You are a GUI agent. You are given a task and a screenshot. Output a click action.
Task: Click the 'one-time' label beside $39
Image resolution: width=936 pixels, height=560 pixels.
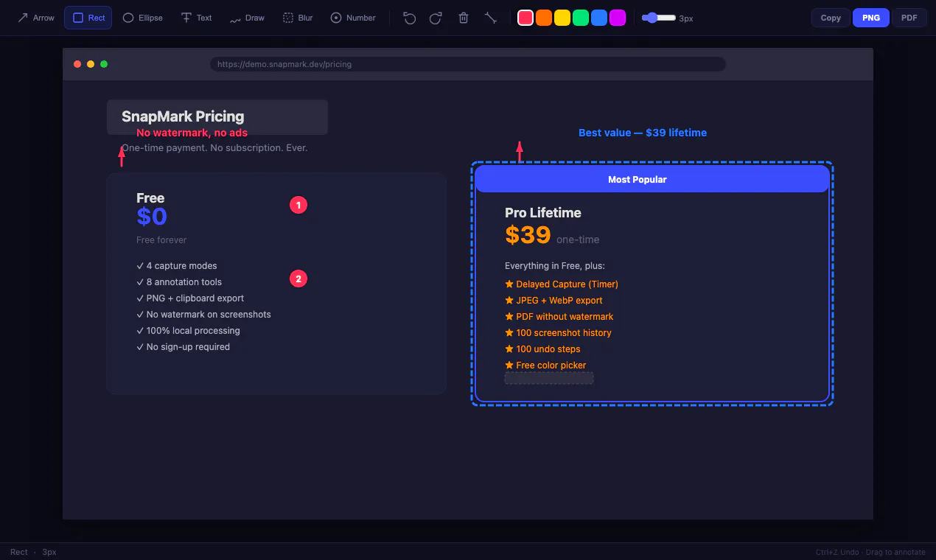coord(578,239)
